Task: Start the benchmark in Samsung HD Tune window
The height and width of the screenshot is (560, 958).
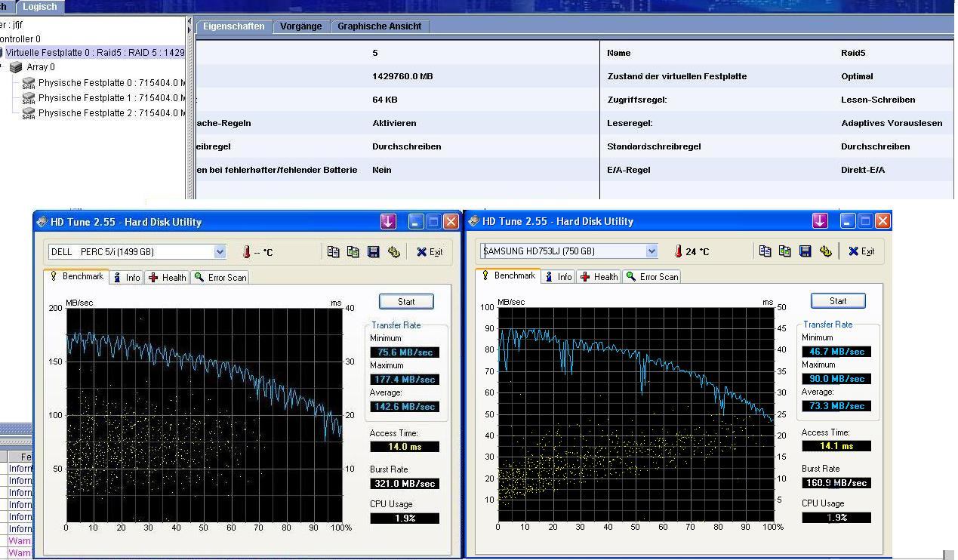Action: click(838, 301)
